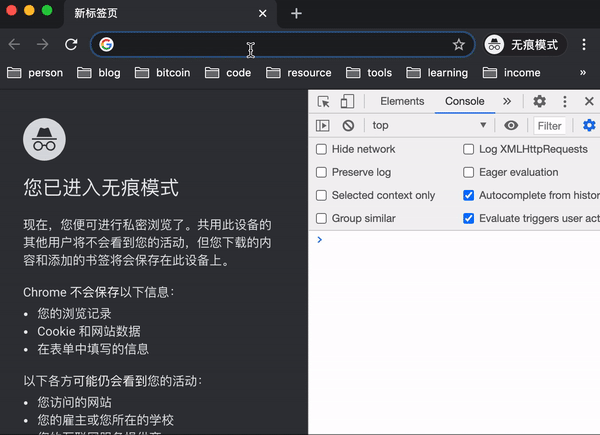Open the bitcoin bookmark folder
The height and width of the screenshot is (435, 600).
(x=163, y=73)
